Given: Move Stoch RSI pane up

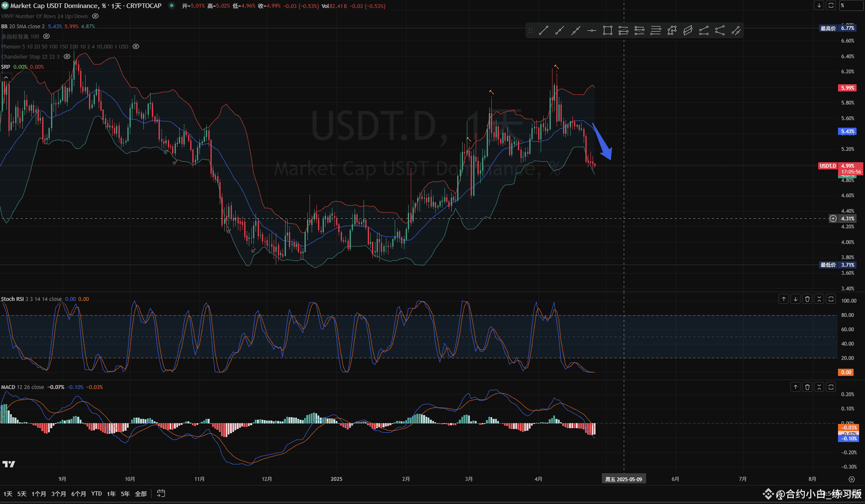Looking at the screenshot, I should pos(784,299).
